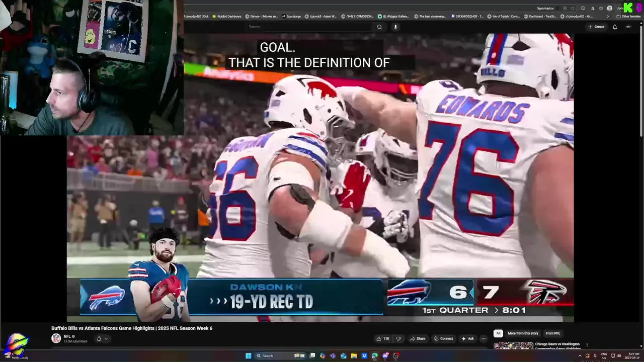
Task: Open Chicago Bears vs Washington video title
Action: pos(557,346)
